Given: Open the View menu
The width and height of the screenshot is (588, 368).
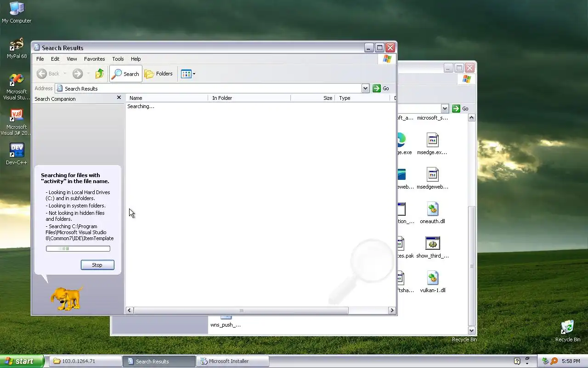Looking at the screenshot, I should pyautogui.click(x=72, y=59).
